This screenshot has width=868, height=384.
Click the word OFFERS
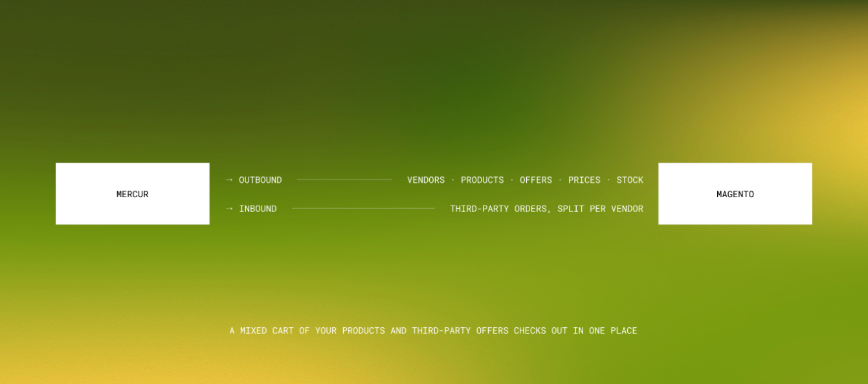[x=536, y=180]
